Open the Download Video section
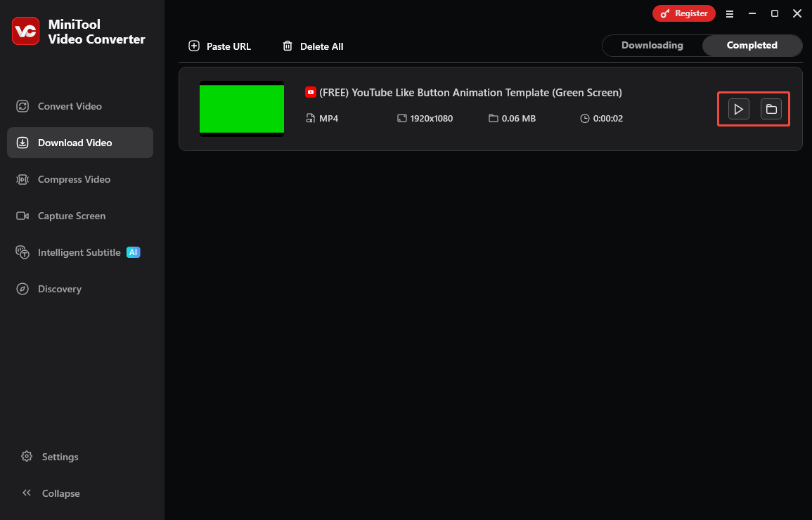This screenshot has width=812, height=520. [x=75, y=143]
